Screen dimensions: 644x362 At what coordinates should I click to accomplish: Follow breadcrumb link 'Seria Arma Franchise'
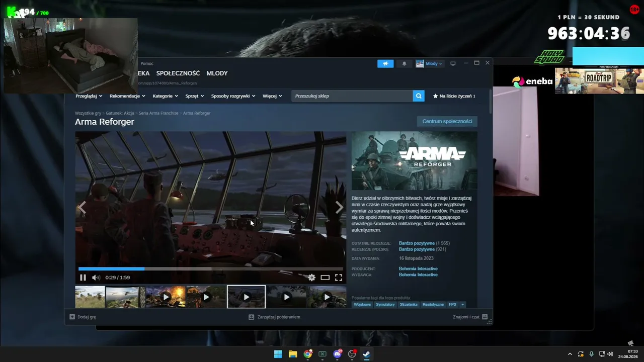click(158, 113)
